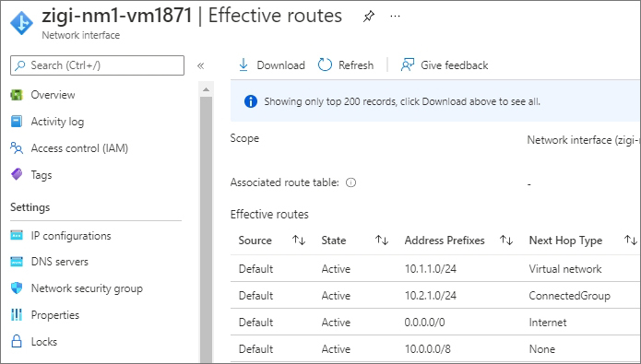
Task: Click the network interface resource icon
Action: (x=21, y=23)
